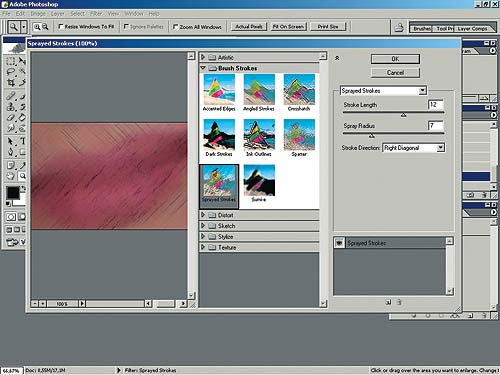Expand the Sketch filter folder
Image resolution: width=500 pixels, height=375 pixels.
pyautogui.click(x=203, y=226)
